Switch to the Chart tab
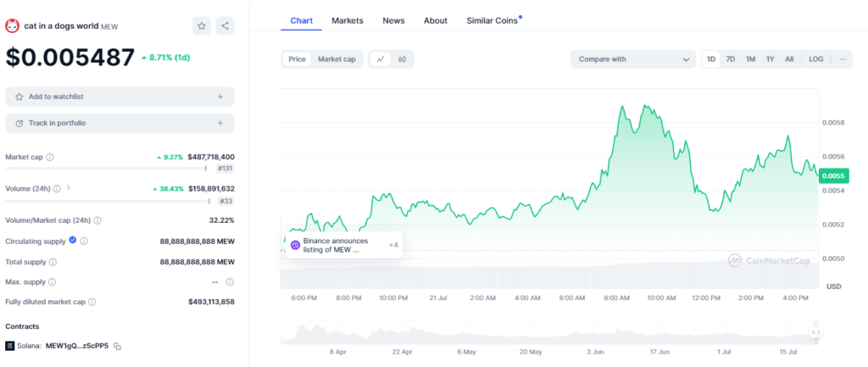The image size is (868, 367). (x=302, y=20)
